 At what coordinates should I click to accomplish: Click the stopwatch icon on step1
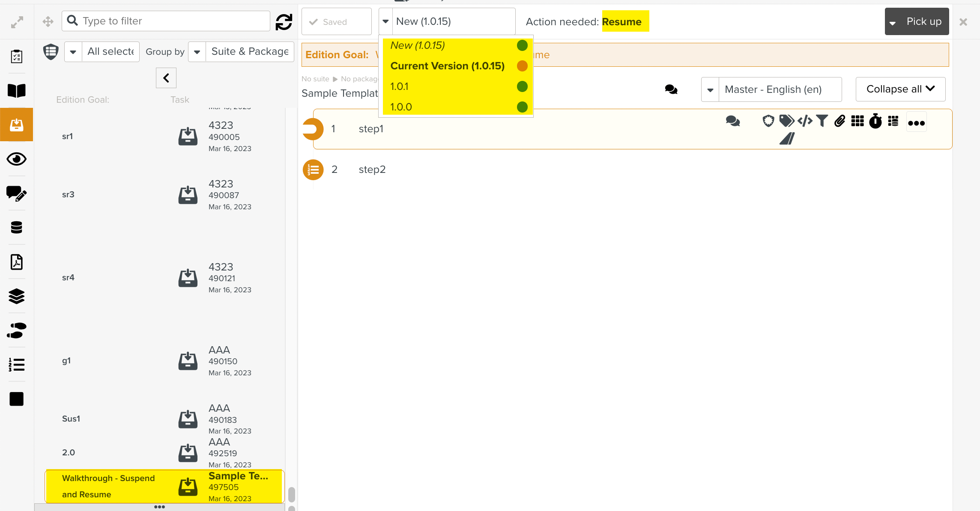point(875,122)
